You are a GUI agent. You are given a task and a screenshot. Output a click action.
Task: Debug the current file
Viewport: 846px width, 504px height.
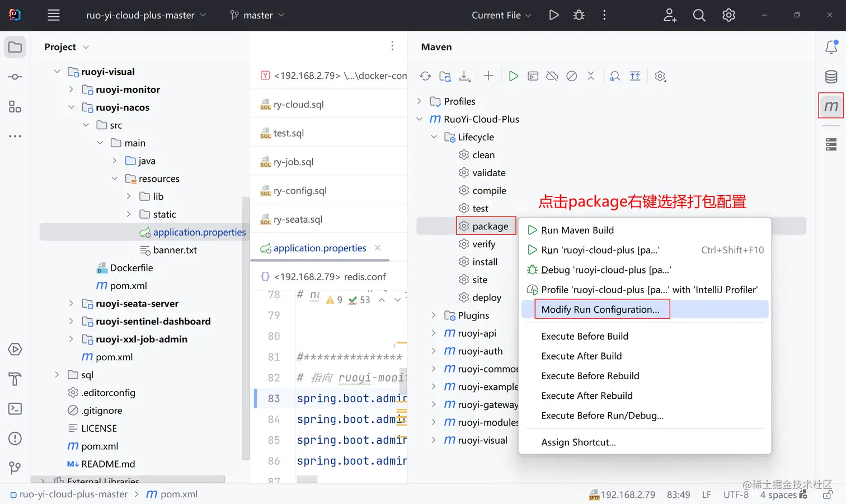[579, 15]
